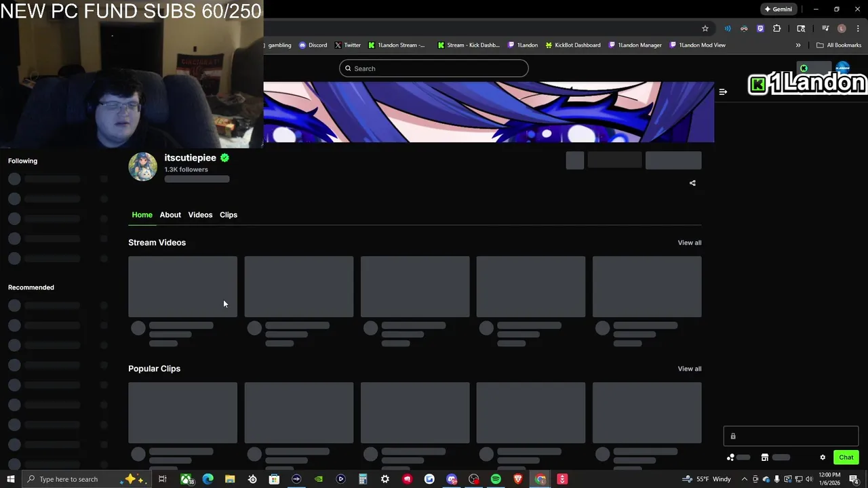This screenshot has width=868, height=488.
Task: Open File Explorer from the taskbar
Action: (230, 479)
